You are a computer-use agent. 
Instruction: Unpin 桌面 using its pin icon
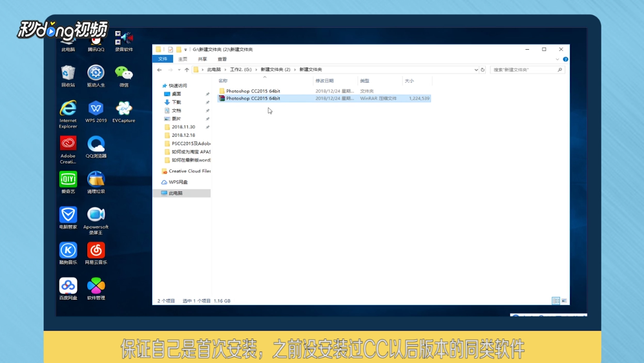tap(207, 94)
